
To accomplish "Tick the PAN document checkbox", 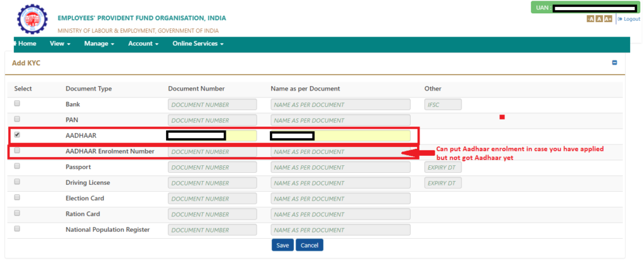I will tap(17, 119).
